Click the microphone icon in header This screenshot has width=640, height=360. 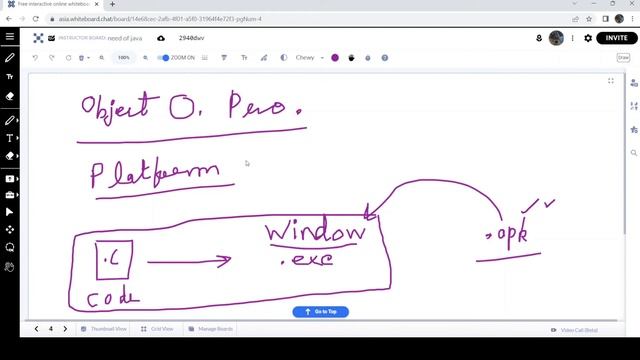pyautogui.click(x=539, y=38)
